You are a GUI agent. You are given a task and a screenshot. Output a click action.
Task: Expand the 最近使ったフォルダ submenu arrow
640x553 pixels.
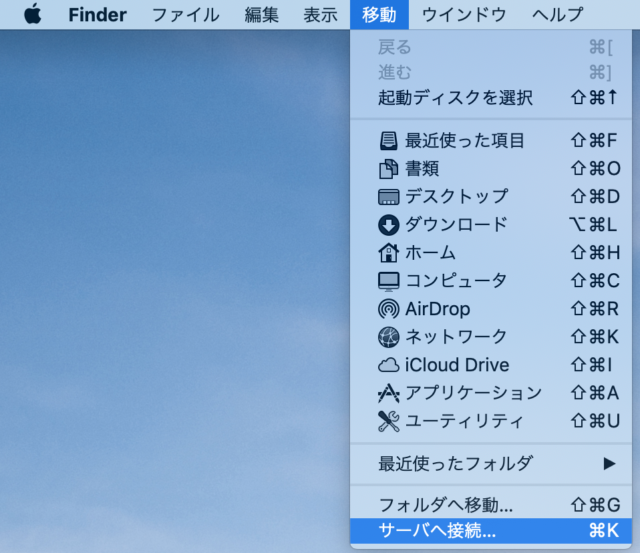(x=609, y=464)
